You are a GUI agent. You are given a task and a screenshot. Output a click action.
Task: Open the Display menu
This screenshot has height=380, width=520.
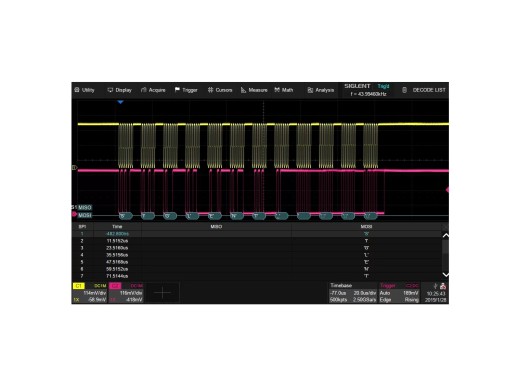[119, 90]
